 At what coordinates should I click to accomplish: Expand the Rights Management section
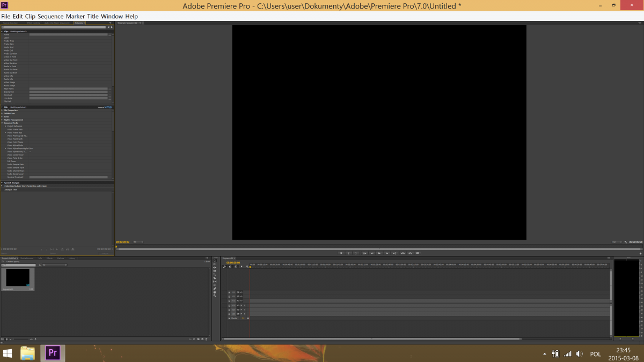click(2, 120)
